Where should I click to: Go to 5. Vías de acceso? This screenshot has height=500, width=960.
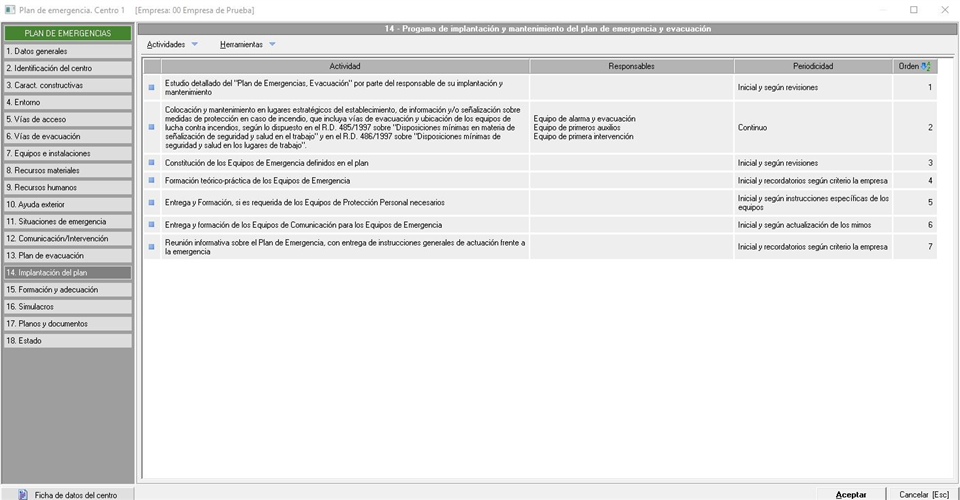point(68,119)
